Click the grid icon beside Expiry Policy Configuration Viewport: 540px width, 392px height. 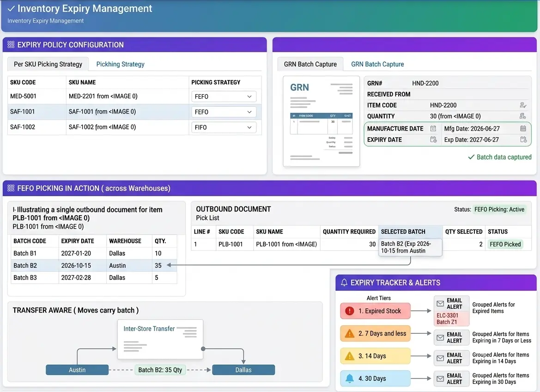tap(11, 45)
